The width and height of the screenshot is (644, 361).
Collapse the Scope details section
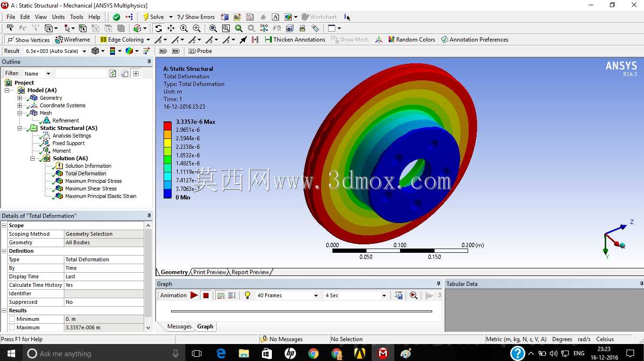(x=4, y=225)
